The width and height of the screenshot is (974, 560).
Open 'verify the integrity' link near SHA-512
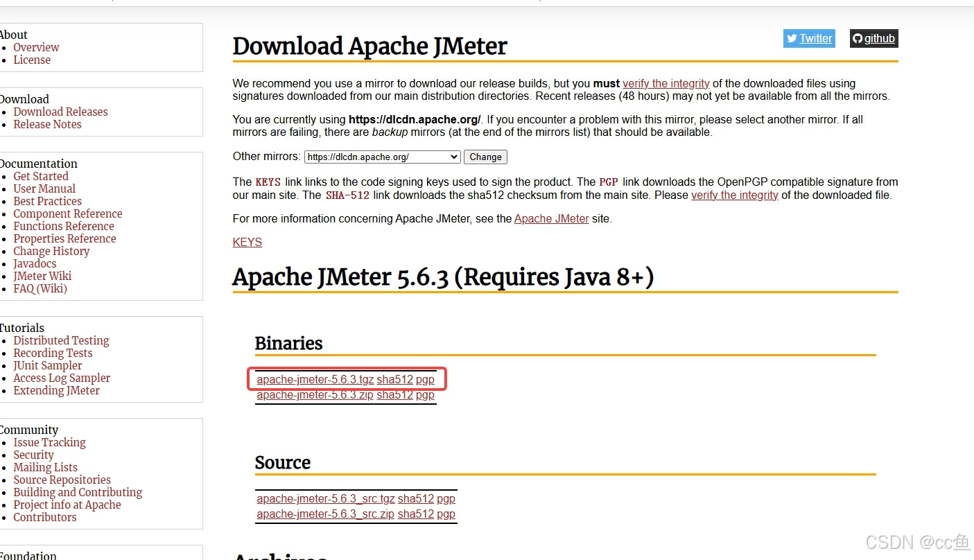735,195
